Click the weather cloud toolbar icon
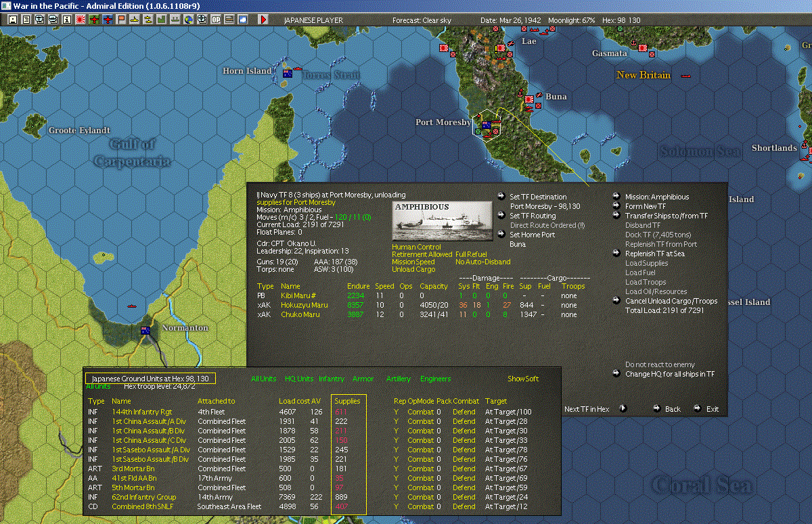 click(x=243, y=20)
